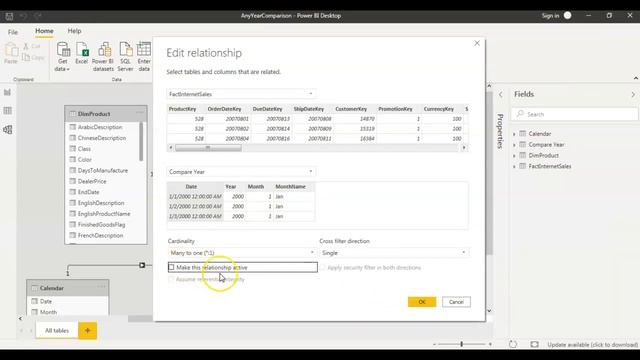Expand the Properties pane with left chevron
Image resolution: width=640 pixels, height=360 pixels.
coord(501,94)
